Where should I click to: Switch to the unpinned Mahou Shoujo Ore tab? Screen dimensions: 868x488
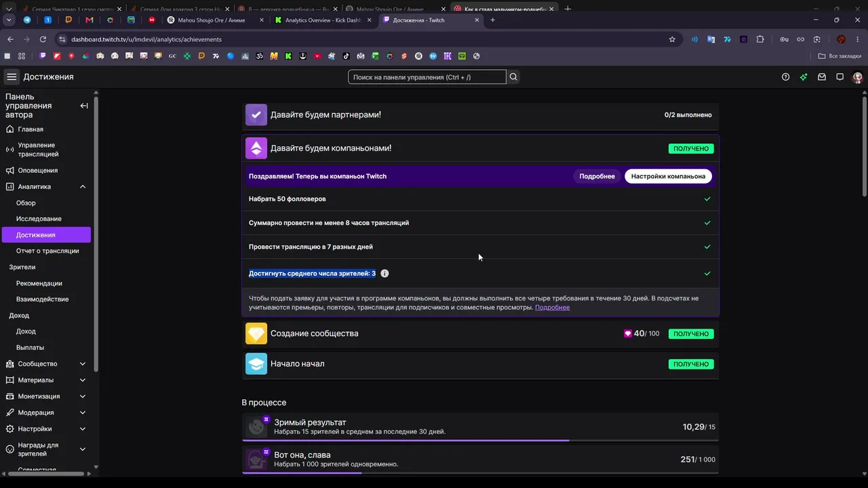point(215,20)
